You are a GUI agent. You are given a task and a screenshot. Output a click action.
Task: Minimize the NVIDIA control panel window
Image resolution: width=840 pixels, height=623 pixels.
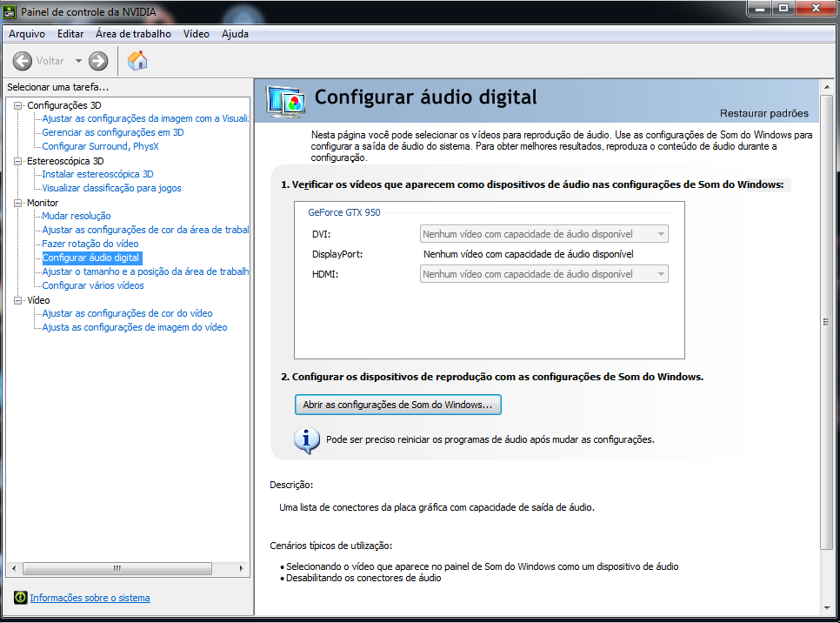pos(759,9)
